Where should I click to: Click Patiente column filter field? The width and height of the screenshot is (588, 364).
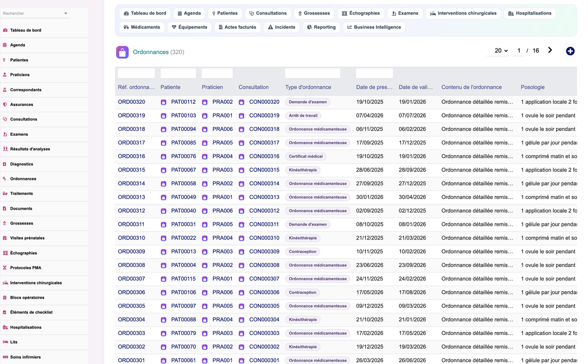[x=178, y=73]
